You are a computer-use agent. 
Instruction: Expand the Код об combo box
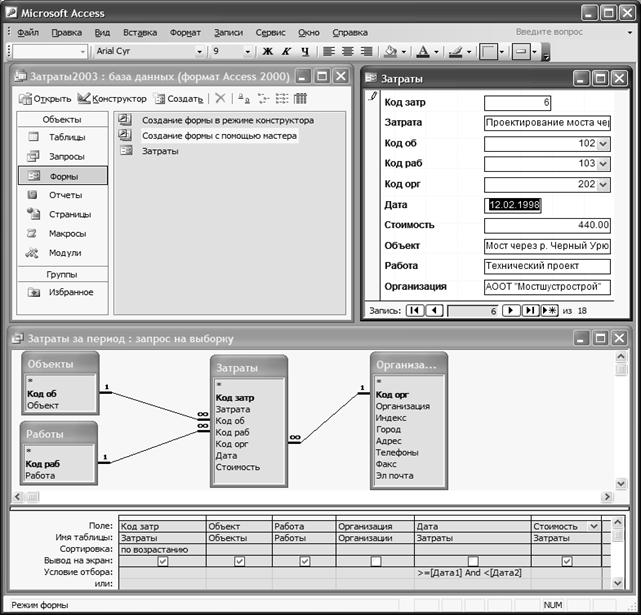click(603, 143)
